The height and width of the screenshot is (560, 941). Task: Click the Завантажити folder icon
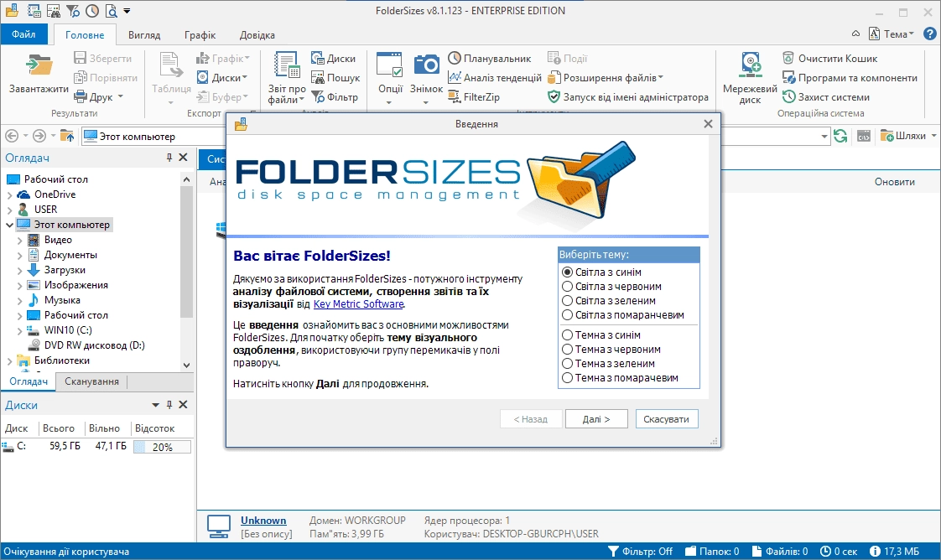(39, 65)
